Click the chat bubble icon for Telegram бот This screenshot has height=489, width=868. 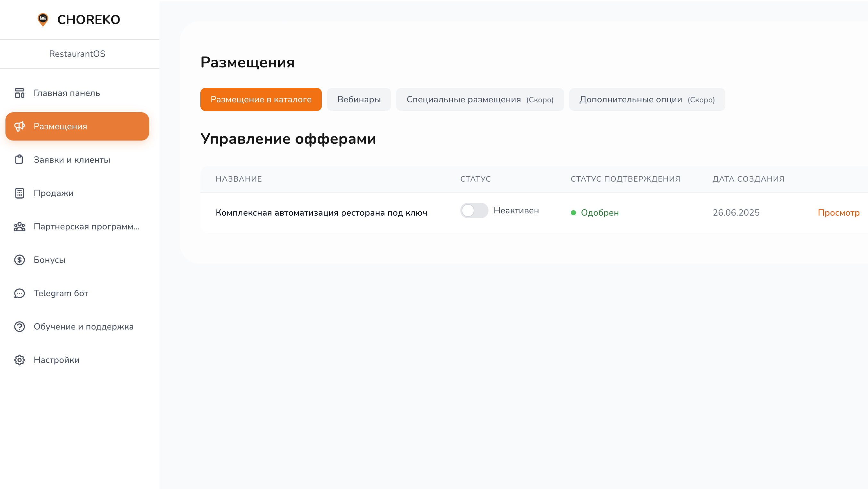[x=19, y=293]
